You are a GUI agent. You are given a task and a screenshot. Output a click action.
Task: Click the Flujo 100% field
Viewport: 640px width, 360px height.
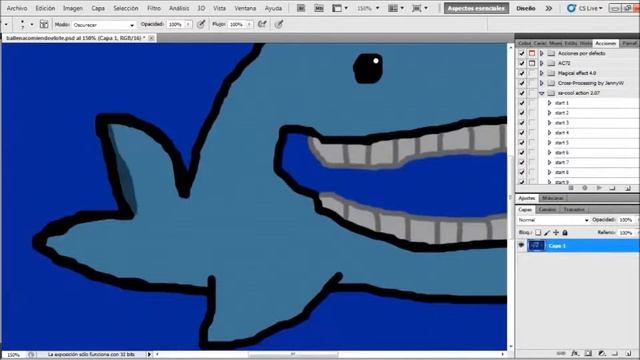(236, 24)
